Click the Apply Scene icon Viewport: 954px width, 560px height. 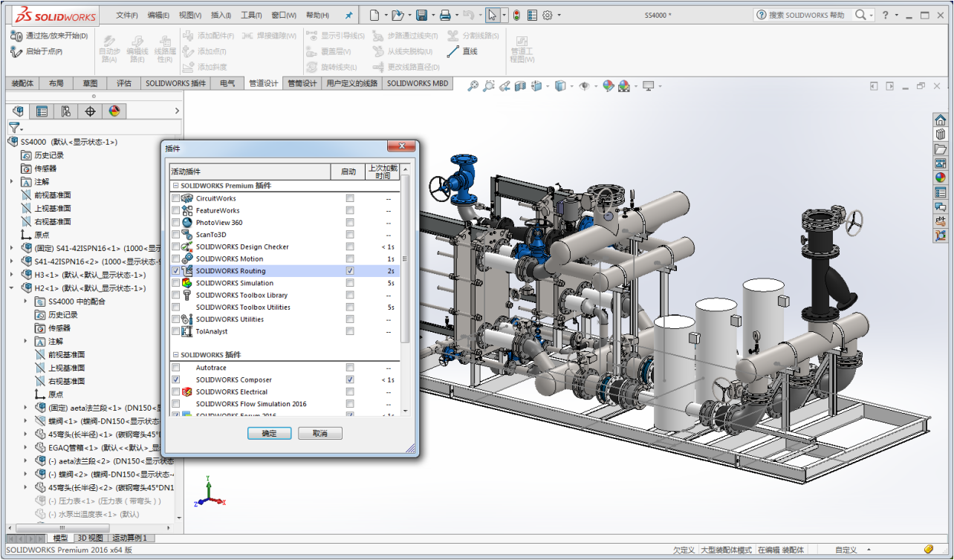click(x=624, y=86)
